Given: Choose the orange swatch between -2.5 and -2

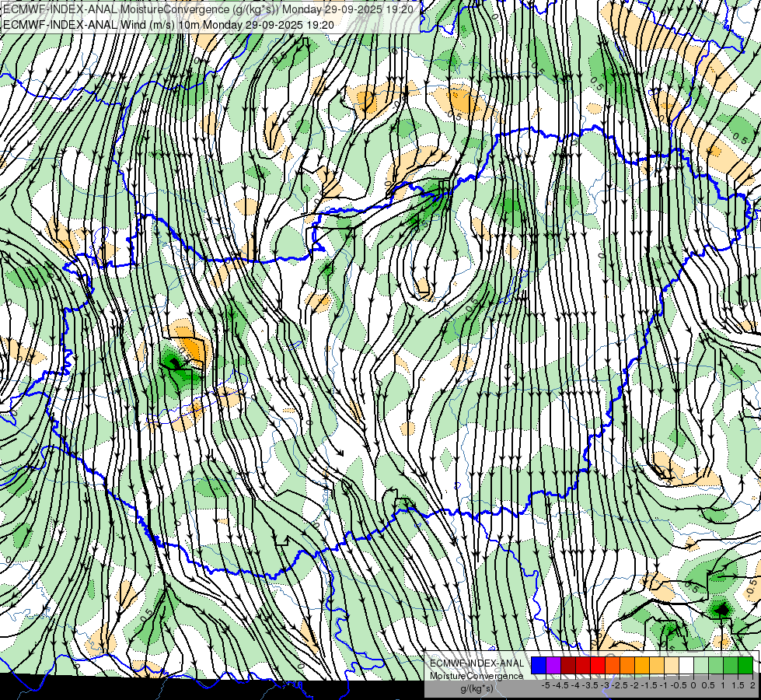Looking at the screenshot, I should click(627, 665).
